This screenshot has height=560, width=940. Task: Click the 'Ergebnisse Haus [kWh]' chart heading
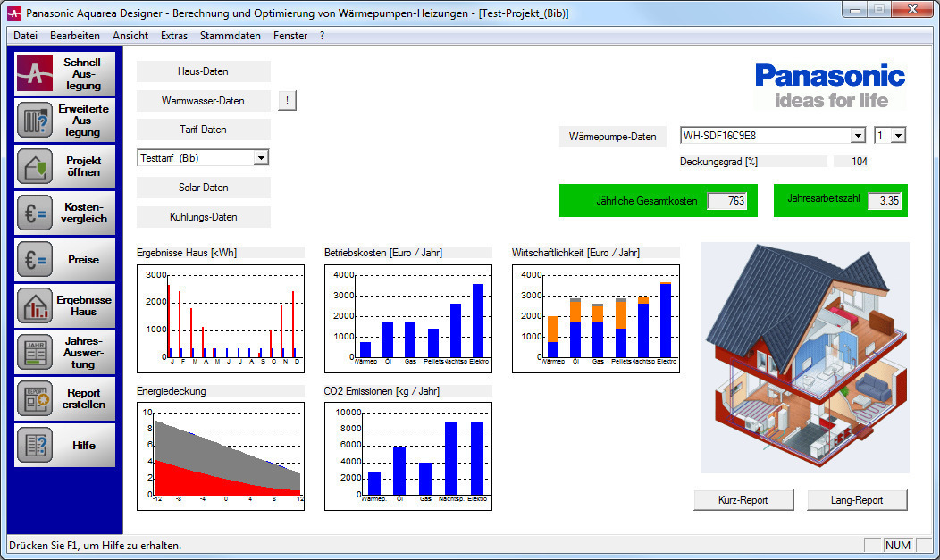point(187,253)
